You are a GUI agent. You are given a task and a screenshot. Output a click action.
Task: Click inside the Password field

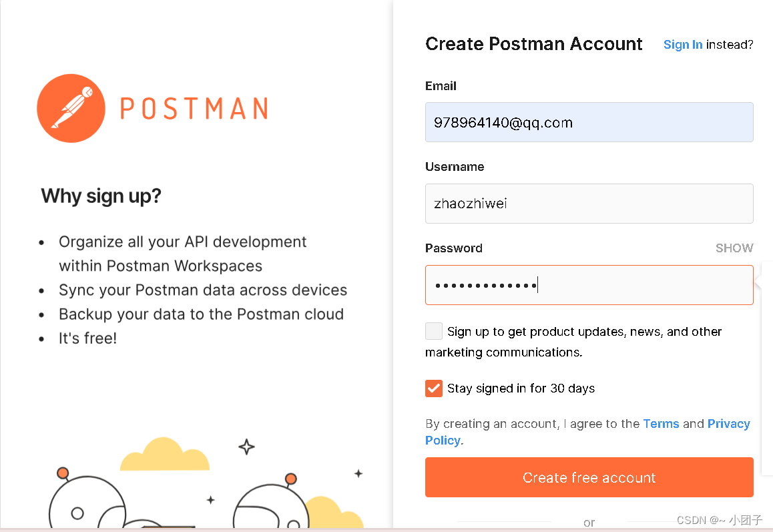tap(589, 285)
